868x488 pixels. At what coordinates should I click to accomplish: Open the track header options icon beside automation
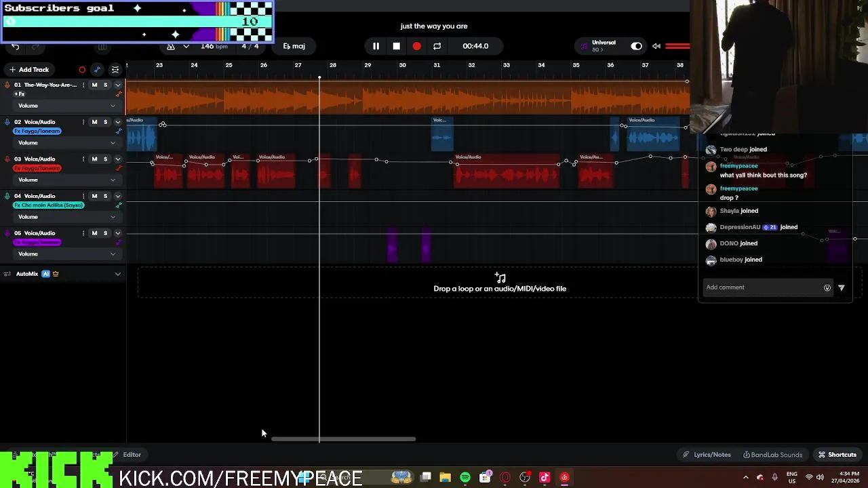[x=115, y=69]
